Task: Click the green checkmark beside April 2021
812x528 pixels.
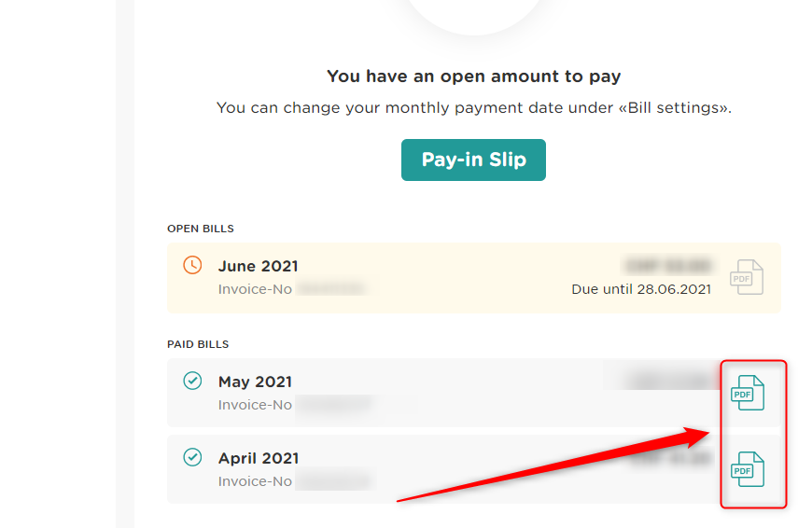Action: point(192,457)
